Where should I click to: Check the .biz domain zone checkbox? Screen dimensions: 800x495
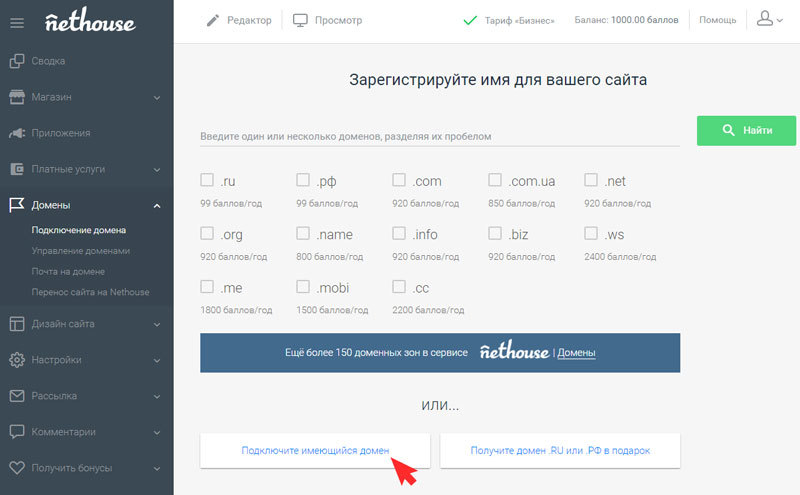[x=494, y=233]
